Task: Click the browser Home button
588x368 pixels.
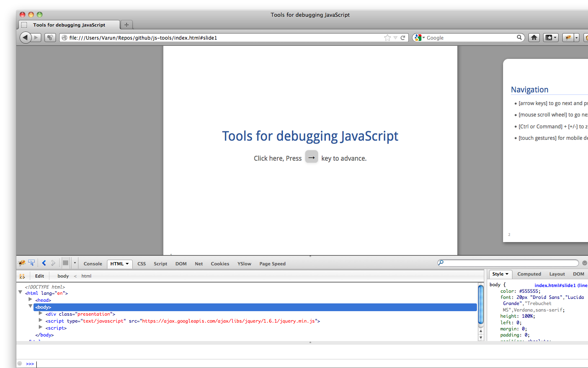Action: click(x=534, y=38)
